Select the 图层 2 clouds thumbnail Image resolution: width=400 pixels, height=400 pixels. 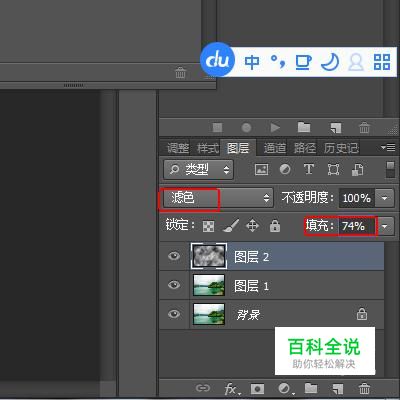click(x=209, y=256)
